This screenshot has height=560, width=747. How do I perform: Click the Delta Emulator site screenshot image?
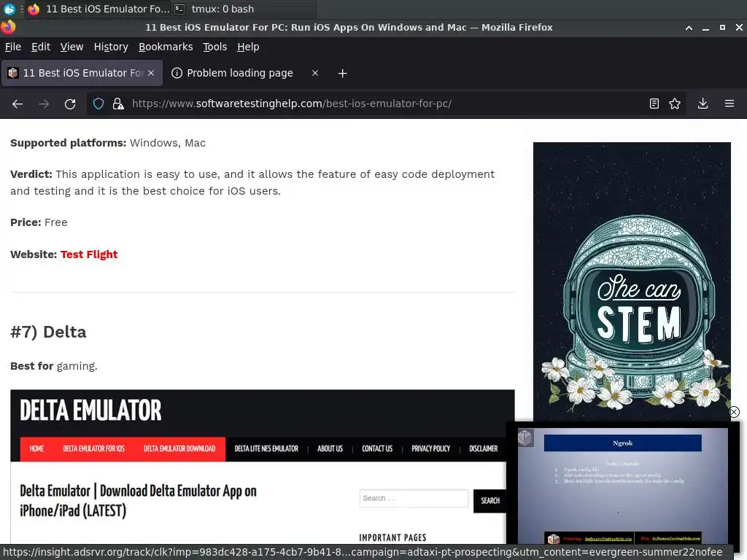(263, 467)
